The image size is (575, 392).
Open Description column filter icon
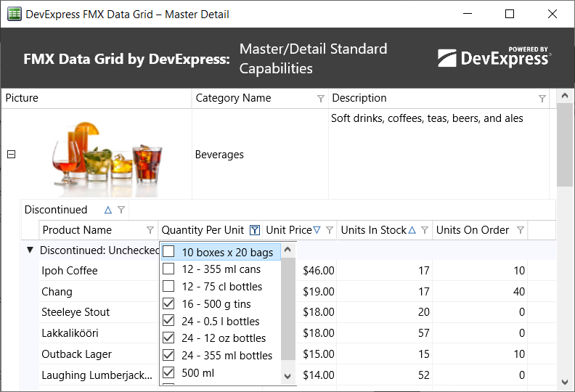click(542, 98)
